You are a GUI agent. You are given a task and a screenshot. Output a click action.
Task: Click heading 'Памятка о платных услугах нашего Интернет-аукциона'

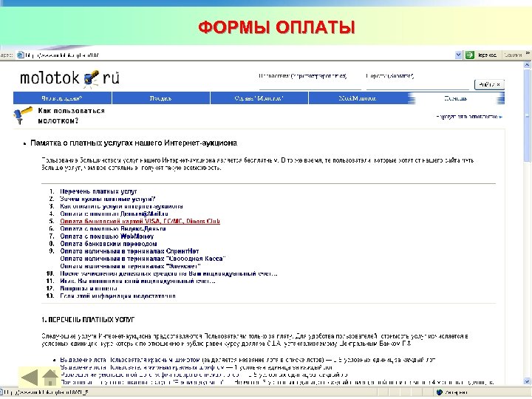(134, 143)
